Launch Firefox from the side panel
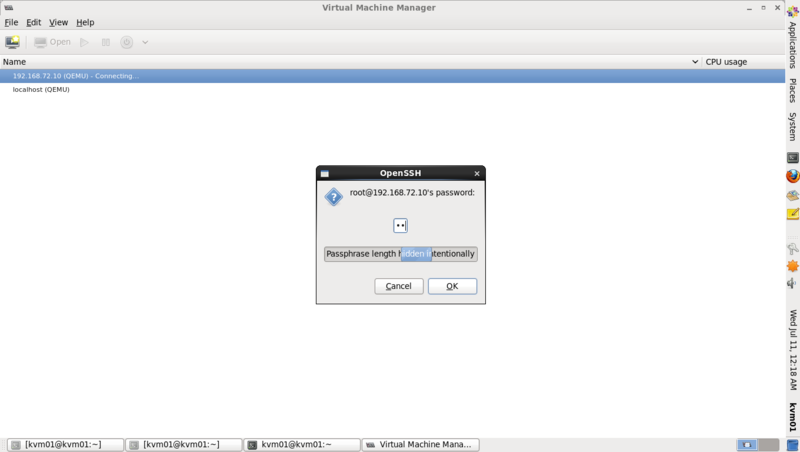The height and width of the screenshot is (452, 800). [x=793, y=176]
